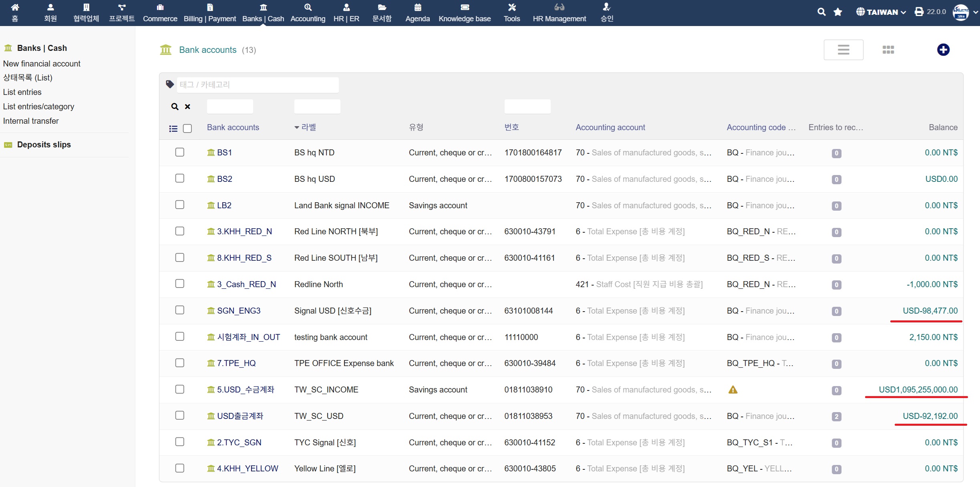Click the 태그 / 카테고리 filter field
The image size is (980, 487).
(257, 85)
